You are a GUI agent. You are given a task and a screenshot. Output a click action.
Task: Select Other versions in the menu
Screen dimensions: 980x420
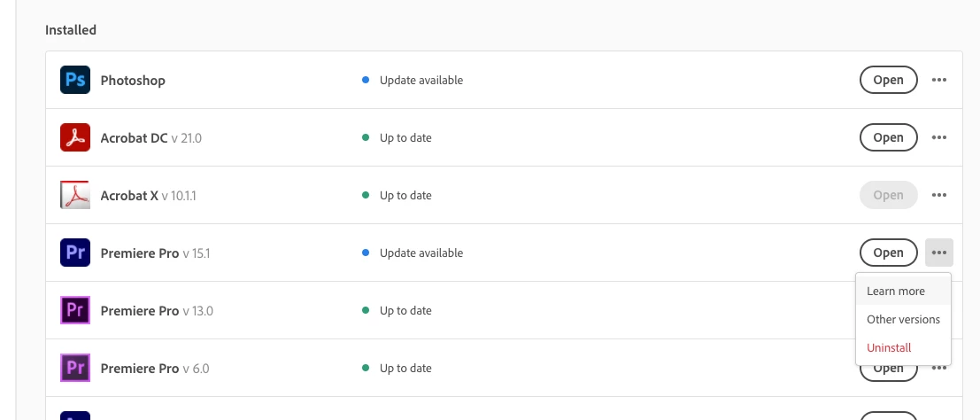click(x=903, y=319)
